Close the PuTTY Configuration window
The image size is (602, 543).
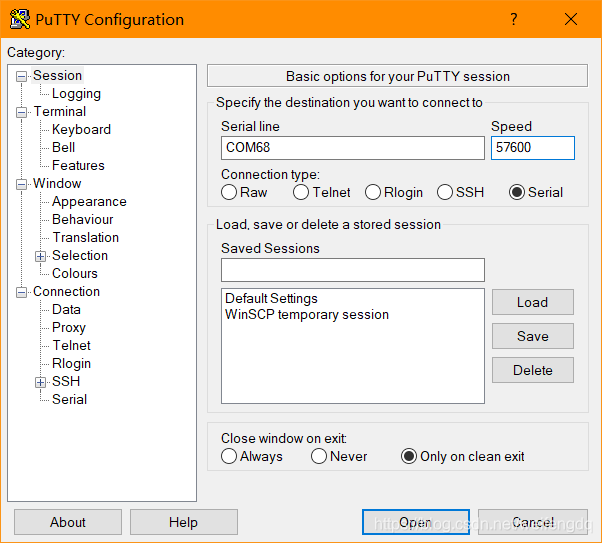(x=571, y=19)
